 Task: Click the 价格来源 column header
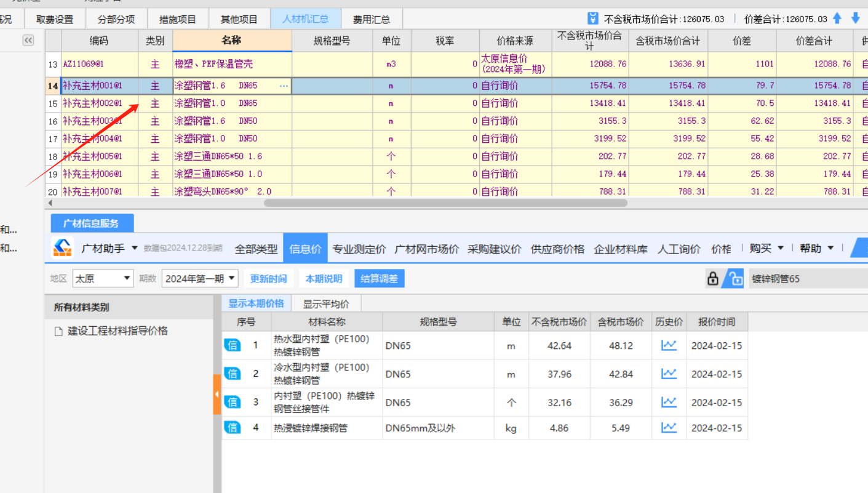coord(516,41)
